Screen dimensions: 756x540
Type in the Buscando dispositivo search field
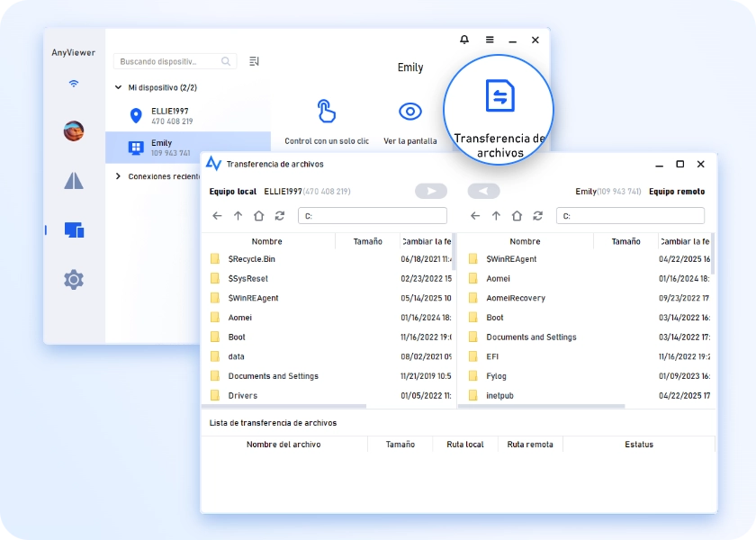169,61
